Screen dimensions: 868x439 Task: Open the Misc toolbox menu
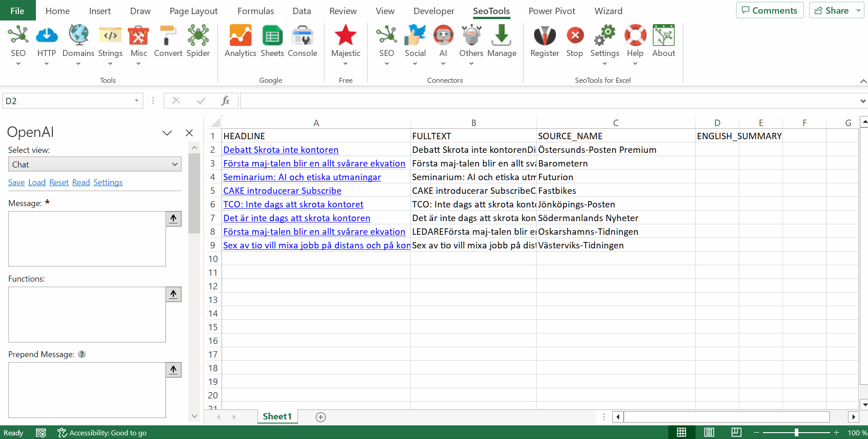(138, 45)
